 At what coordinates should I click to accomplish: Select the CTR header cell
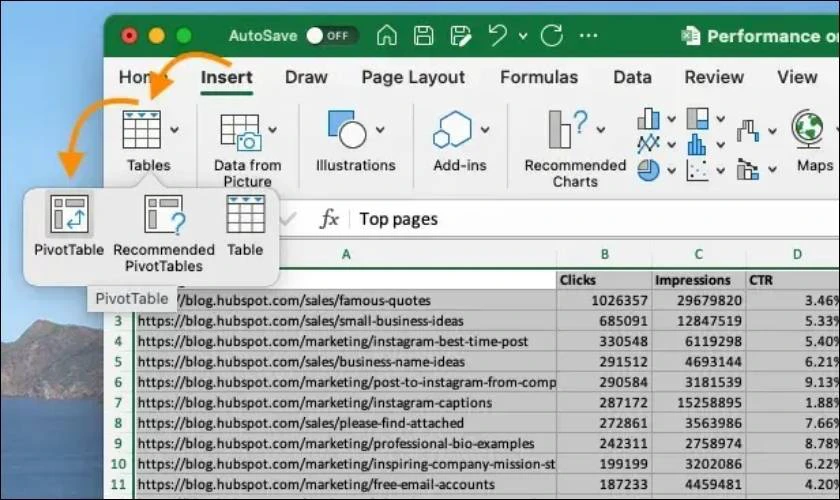792,280
